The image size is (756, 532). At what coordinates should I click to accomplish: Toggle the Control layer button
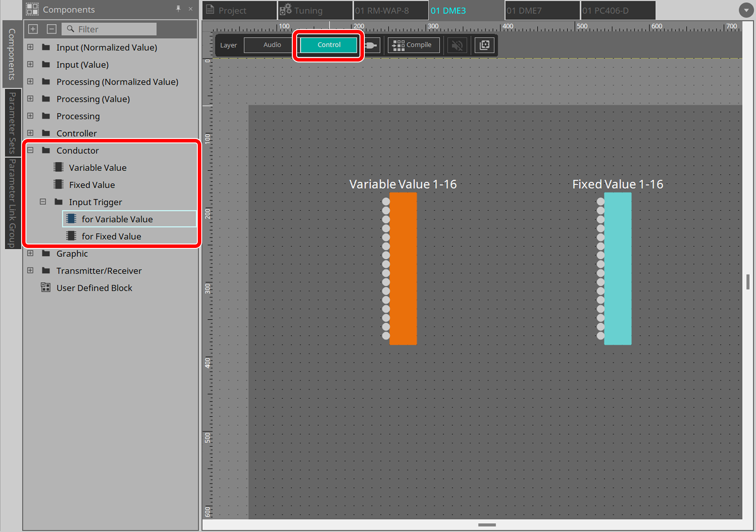coord(328,44)
